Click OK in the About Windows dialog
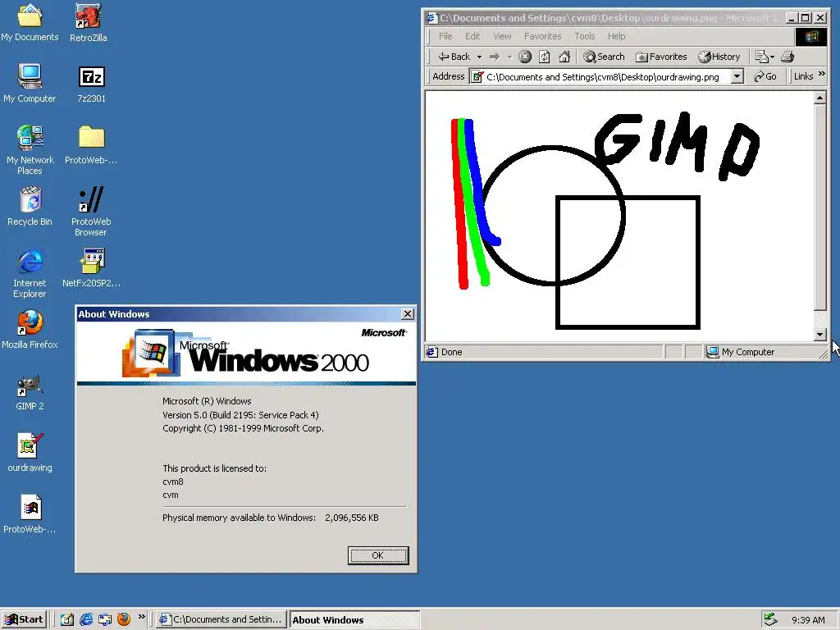The image size is (840, 630). [x=378, y=555]
